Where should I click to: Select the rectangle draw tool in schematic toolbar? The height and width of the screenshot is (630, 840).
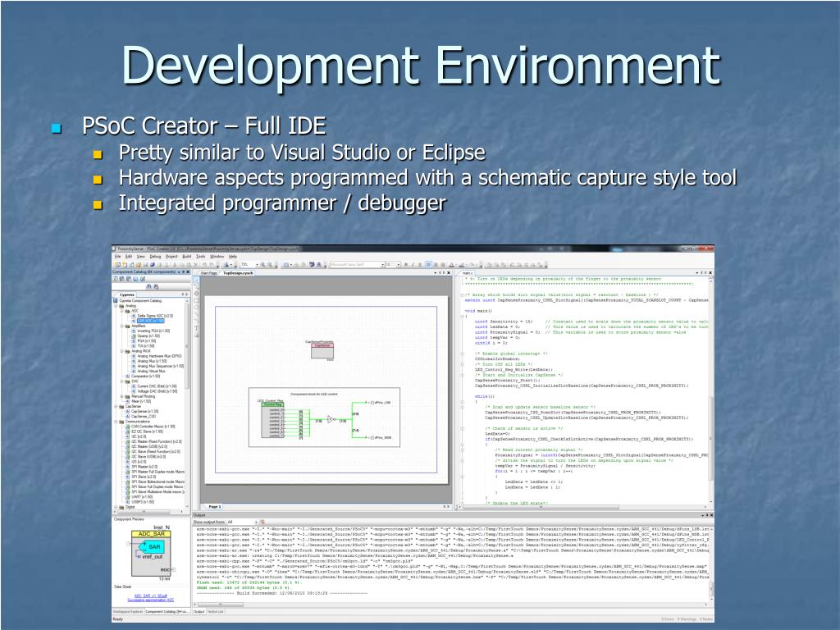(x=197, y=300)
